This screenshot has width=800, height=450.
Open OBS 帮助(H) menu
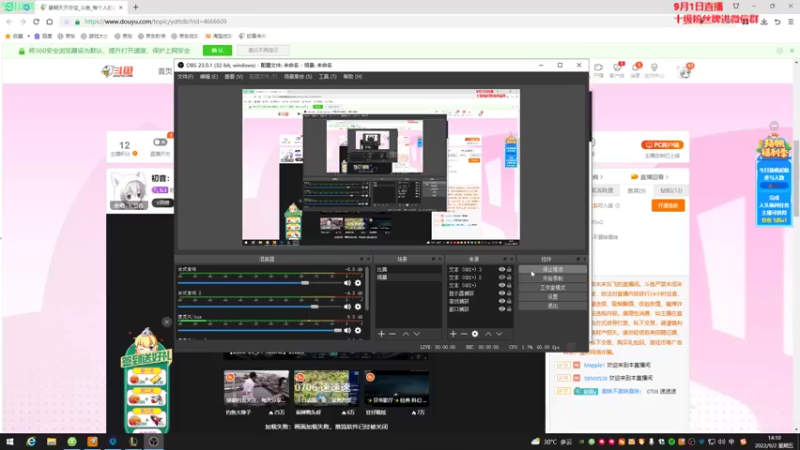coord(353,77)
